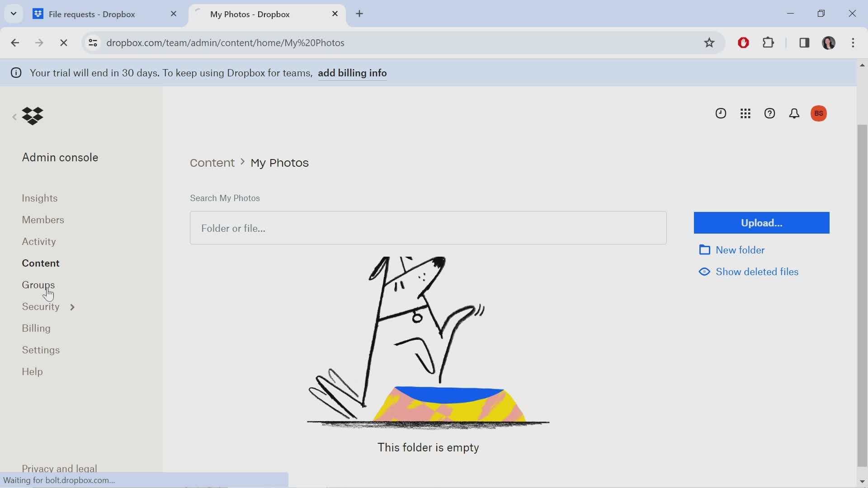
Task: Open the Activity log section
Action: 38,241
